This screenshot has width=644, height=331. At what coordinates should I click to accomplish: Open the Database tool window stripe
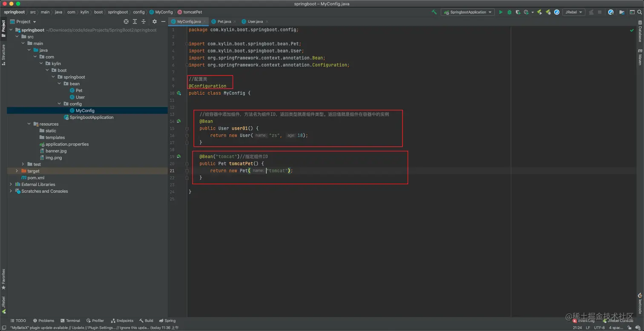click(x=640, y=32)
